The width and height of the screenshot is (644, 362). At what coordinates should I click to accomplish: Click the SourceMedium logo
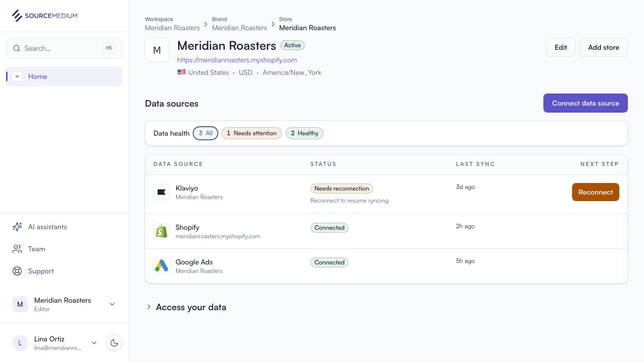point(45,16)
